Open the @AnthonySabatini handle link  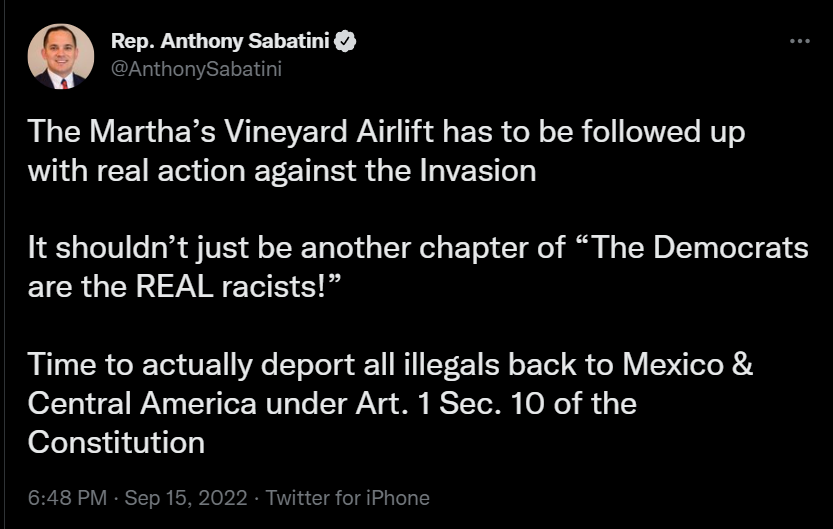[196, 69]
